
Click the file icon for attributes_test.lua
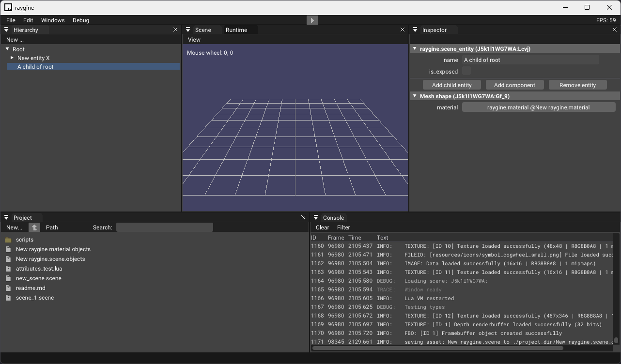8,269
